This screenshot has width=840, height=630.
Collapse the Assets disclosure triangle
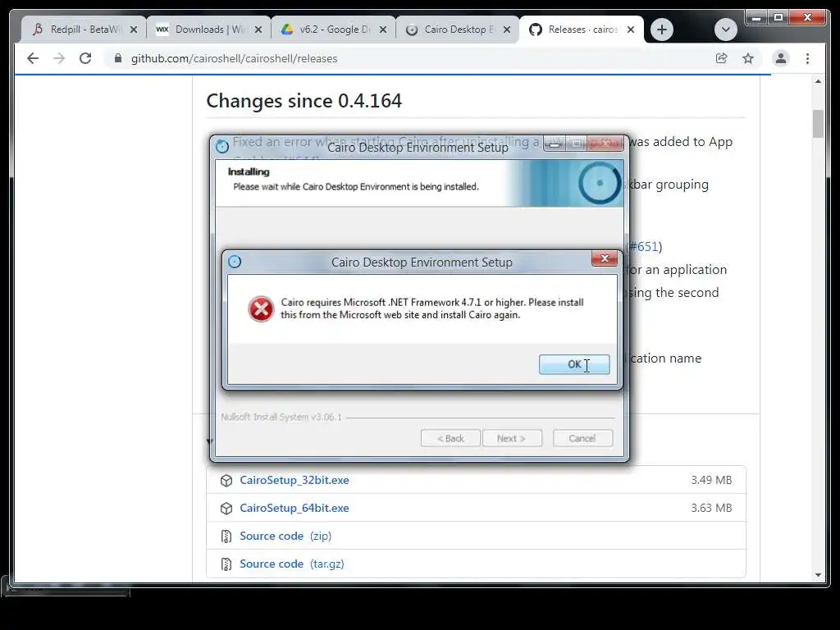coord(209,441)
